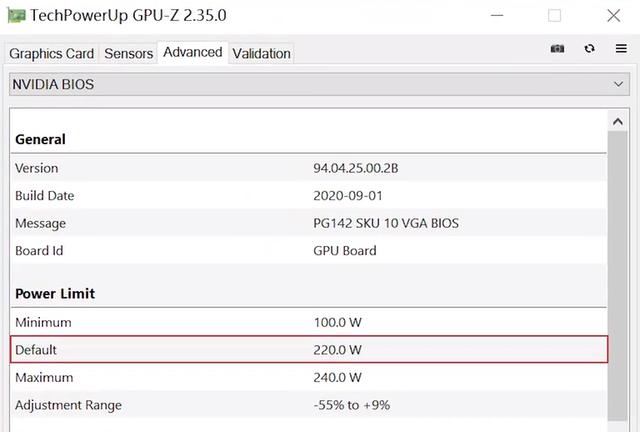
Task: Select the Advanced tab
Action: [193, 52]
